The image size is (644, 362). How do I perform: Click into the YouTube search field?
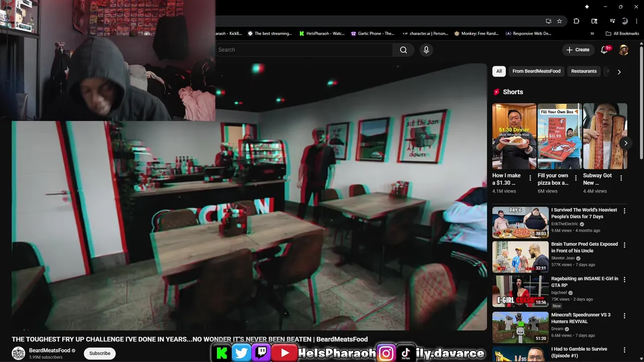[304, 50]
